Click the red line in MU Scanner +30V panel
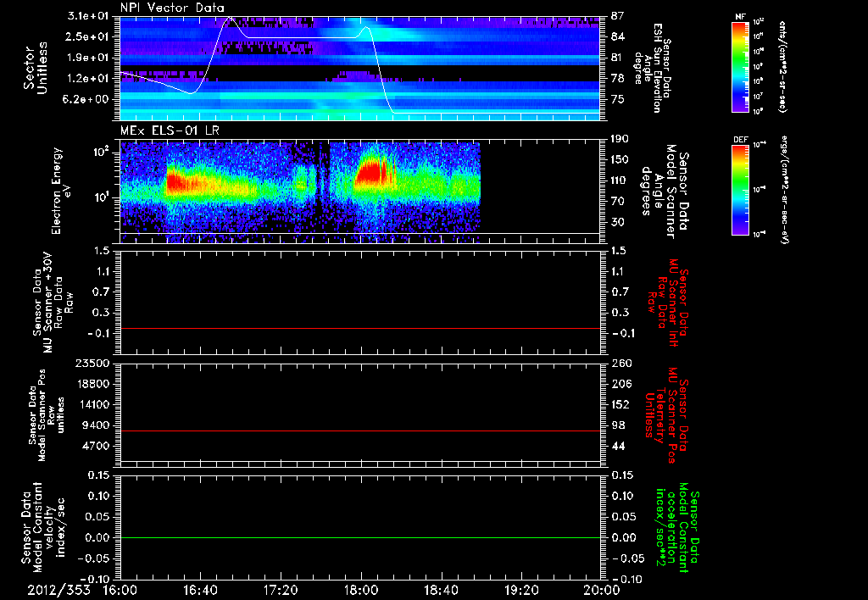The image size is (868, 600). [x=360, y=329]
